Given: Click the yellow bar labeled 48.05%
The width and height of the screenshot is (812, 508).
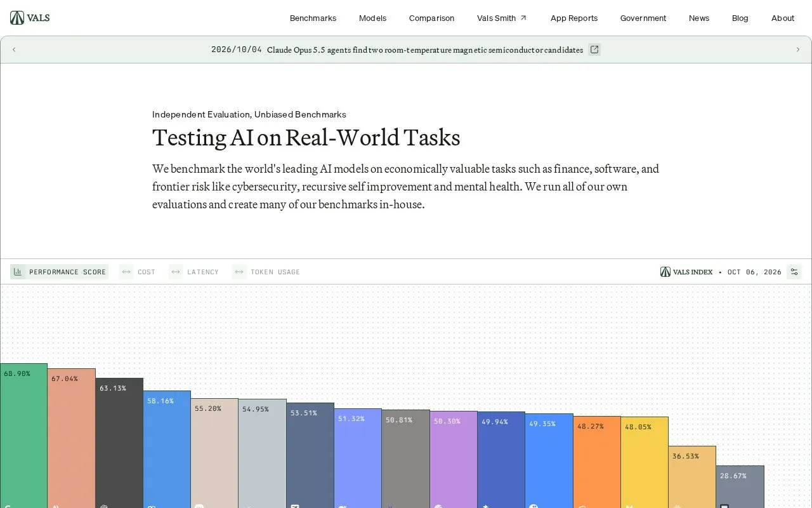Looking at the screenshot, I should pyautogui.click(x=645, y=462).
